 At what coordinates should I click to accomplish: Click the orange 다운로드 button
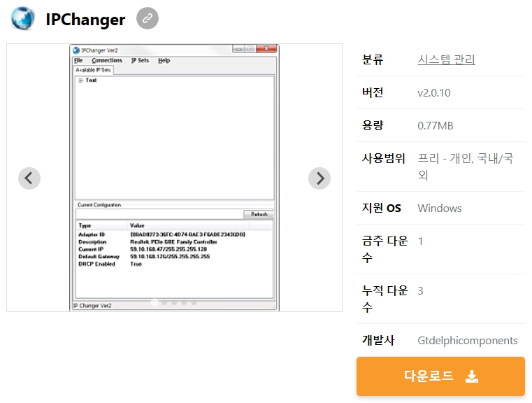440,376
